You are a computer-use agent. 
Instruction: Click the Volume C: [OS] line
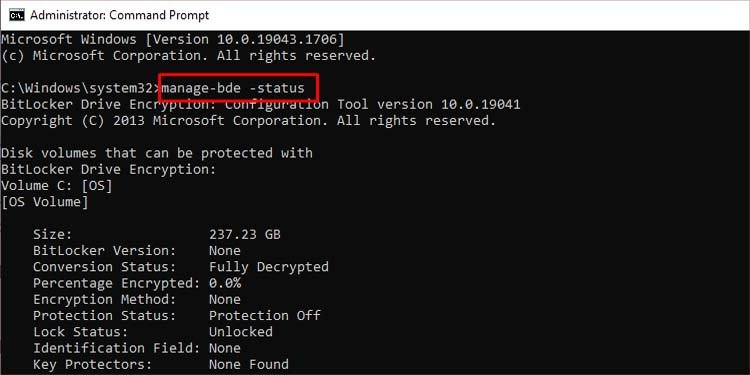click(x=56, y=186)
